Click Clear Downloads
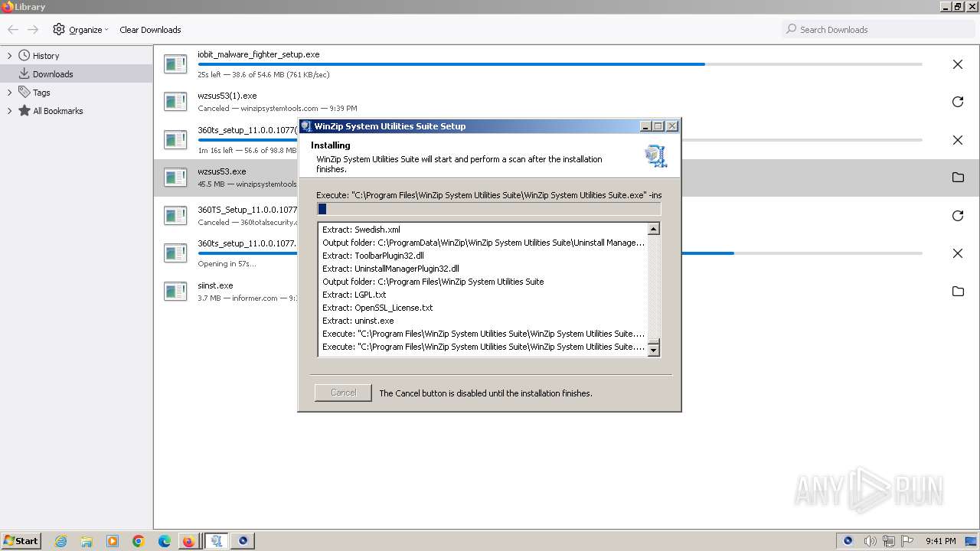The image size is (980, 551). coord(150,30)
